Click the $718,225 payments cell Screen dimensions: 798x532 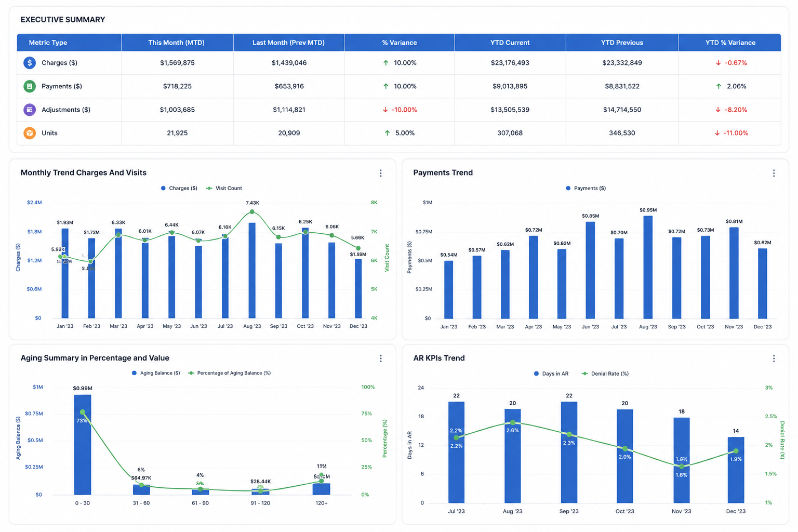(x=177, y=86)
